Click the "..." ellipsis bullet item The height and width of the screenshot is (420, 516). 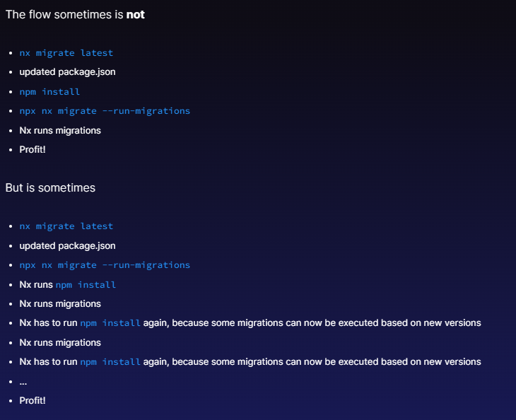(23, 382)
